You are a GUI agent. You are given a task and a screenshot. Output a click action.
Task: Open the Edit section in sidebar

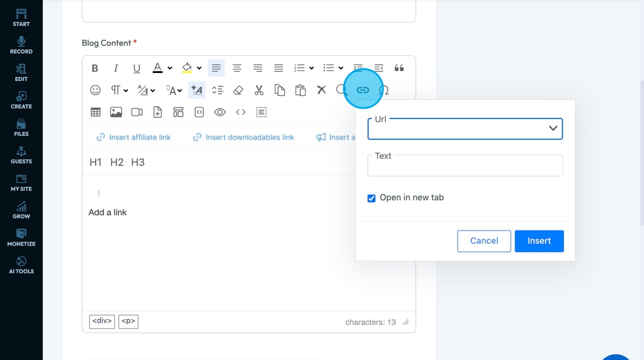click(21, 73)
